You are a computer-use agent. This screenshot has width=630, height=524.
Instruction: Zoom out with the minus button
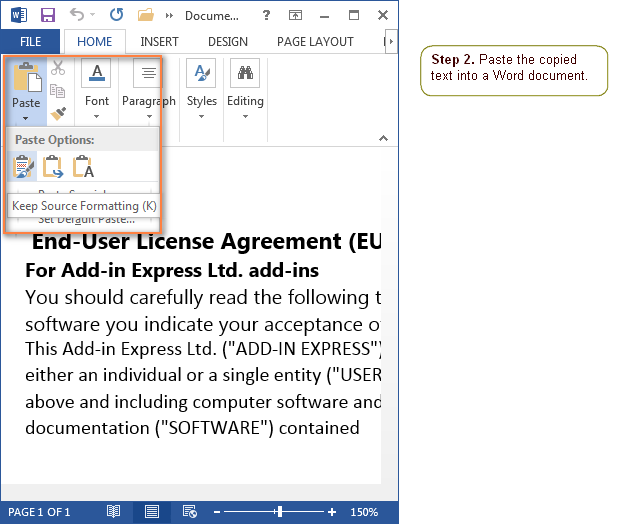click(217, 512)
